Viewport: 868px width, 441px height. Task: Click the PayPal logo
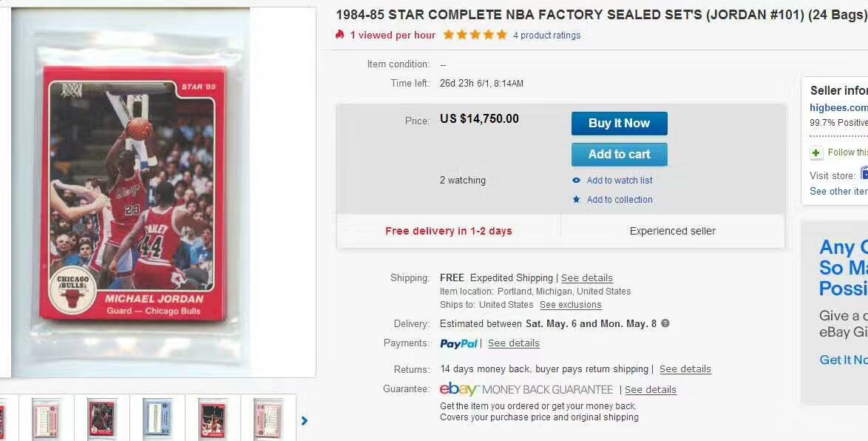[458, 343]
